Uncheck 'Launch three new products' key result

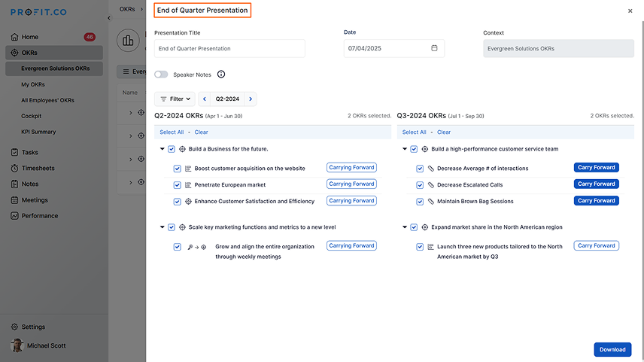[x=420, y=247]
